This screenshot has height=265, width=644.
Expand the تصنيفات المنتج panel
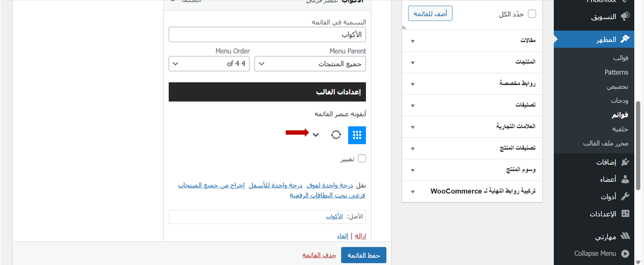click(x=472, y=148)
